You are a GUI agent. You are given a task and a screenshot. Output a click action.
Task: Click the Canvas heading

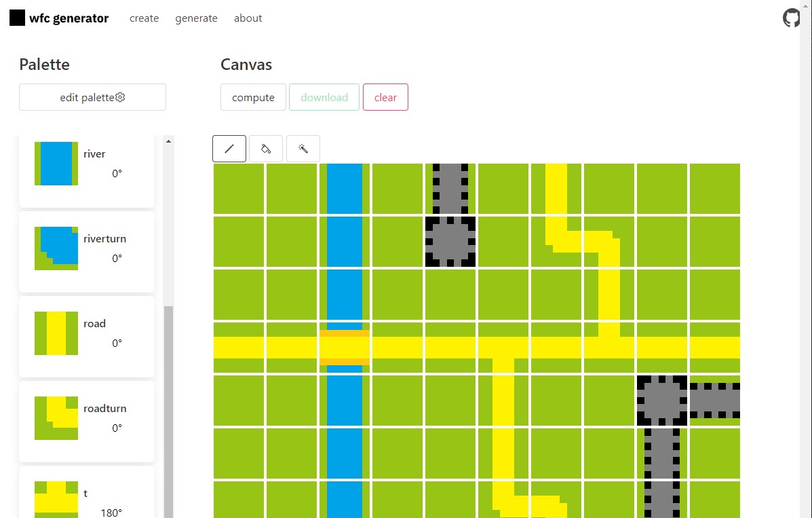click(x=246, y=64)
